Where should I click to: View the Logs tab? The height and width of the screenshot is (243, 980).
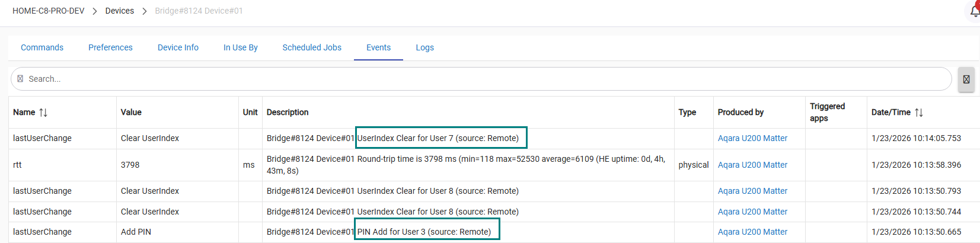424,47
